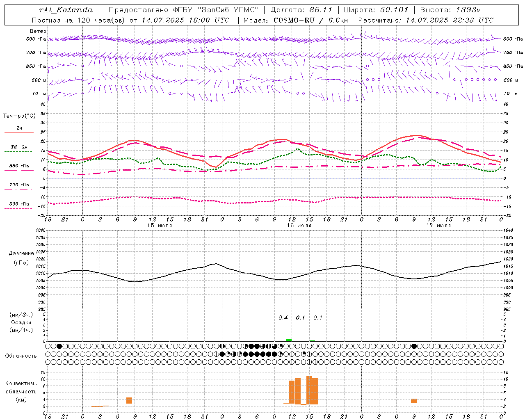Click the green precipitation bar under 0.4
Screen dimensions: 525x420
[x=289, y=340]
